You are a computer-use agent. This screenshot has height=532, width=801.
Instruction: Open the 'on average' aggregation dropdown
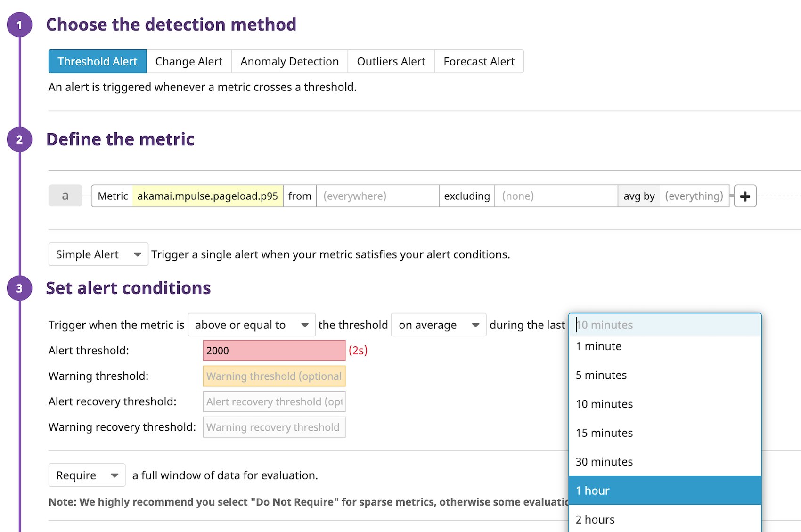click(438, 325)
